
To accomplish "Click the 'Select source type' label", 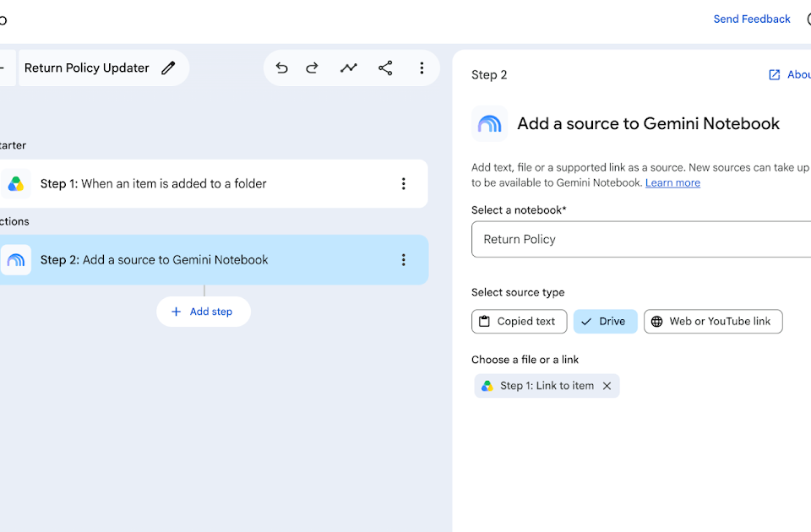I will pos(518,292).
